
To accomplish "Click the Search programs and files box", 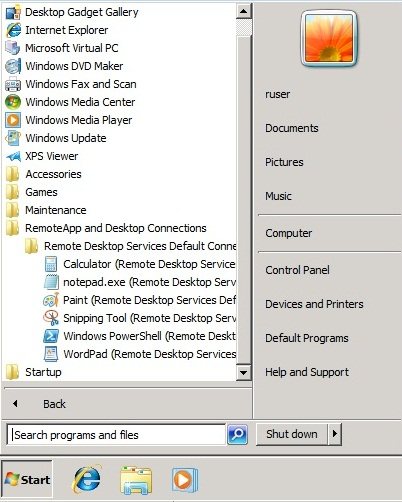I will tap(116, 435).
